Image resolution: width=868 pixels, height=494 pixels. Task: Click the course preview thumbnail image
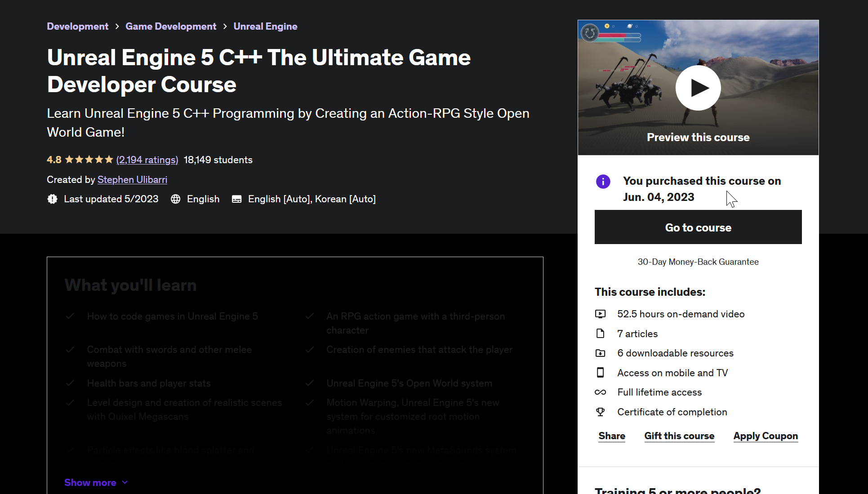[x=698, y=88]
